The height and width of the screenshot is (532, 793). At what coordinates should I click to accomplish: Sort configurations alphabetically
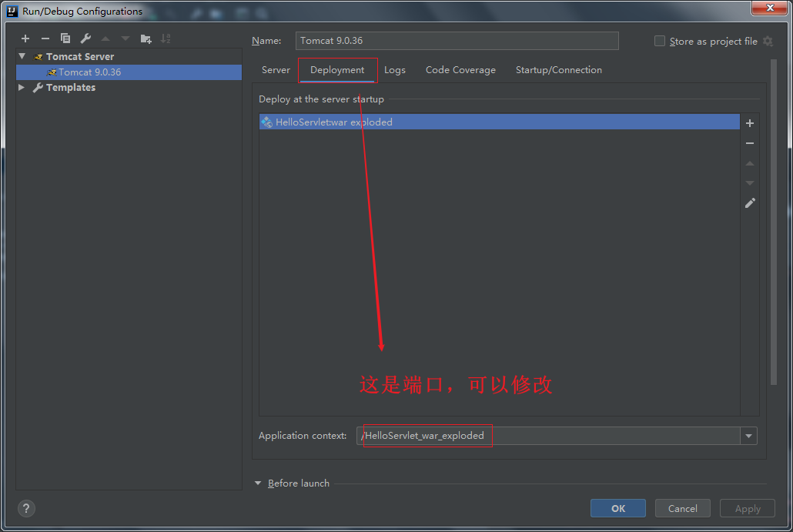(166, 38)
